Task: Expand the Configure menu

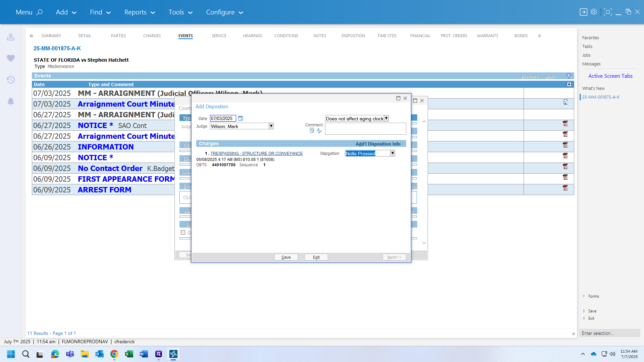Action: (x=224, y=12)
